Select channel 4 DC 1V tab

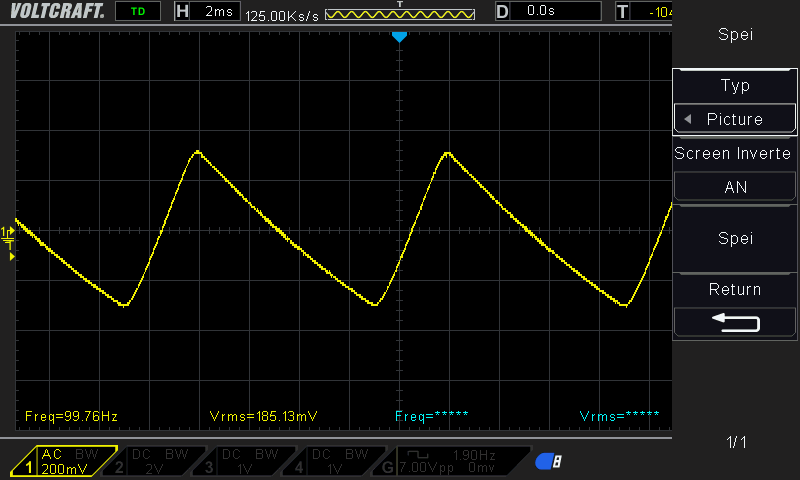coord(335,461)
